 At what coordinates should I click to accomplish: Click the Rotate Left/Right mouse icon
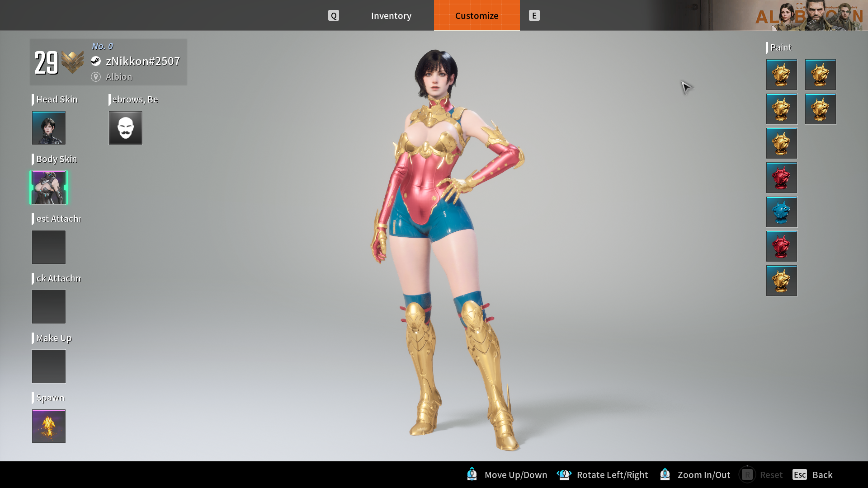pyautogui.click(x=564, y=474)
